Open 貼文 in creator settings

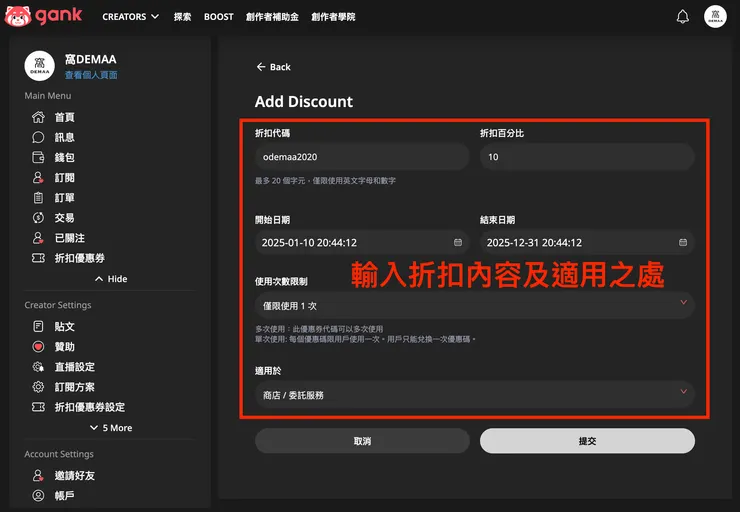(x=65, y=327)
